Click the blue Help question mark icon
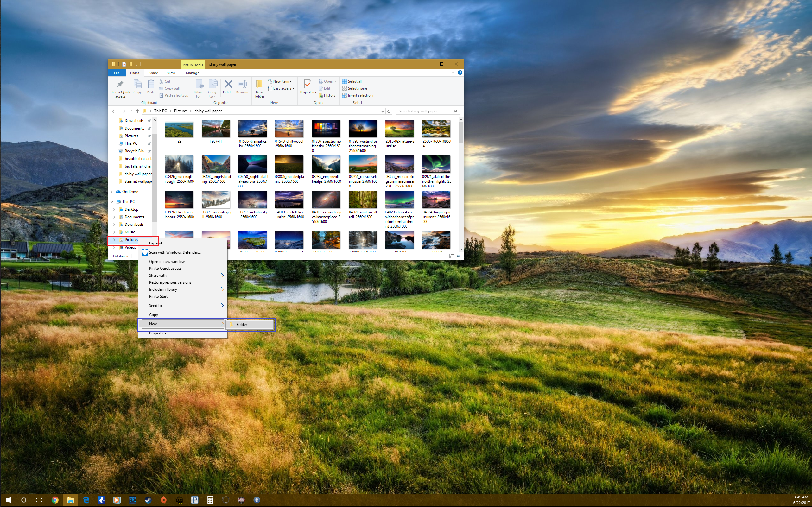The height and width of the screenshot is (507, 812). click(460, 73)
